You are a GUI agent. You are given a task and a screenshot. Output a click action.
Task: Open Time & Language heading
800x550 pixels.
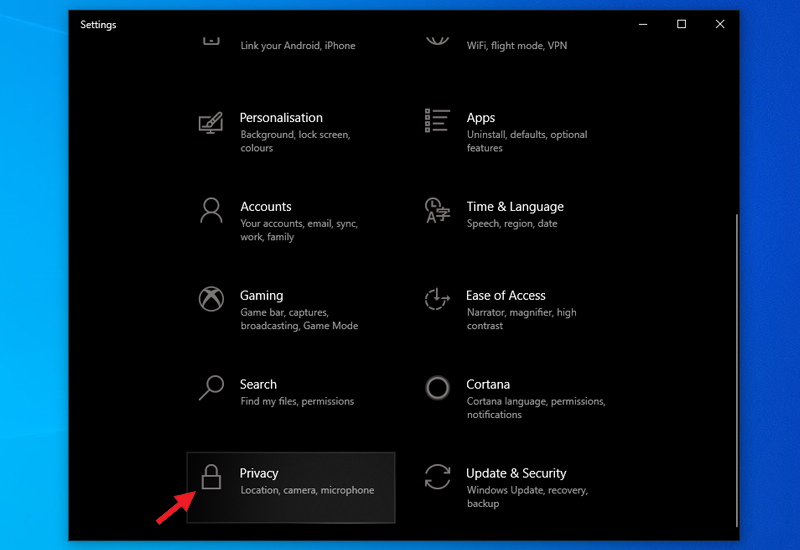pos(515,207)
